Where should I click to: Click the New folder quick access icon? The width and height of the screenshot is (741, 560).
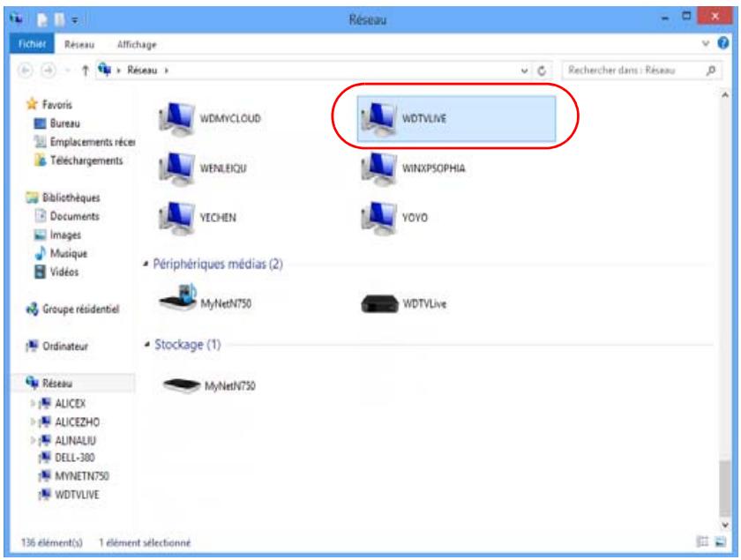pyautogui.click(x=59, y=20)
